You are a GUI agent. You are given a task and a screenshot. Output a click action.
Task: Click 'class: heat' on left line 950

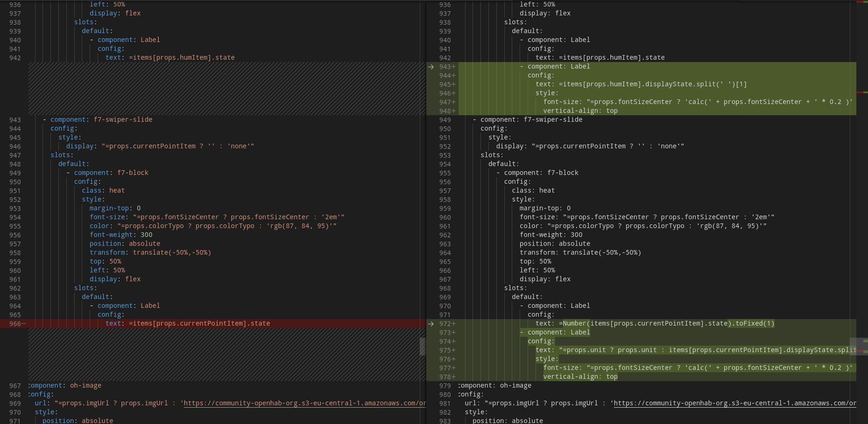point(103,191)
